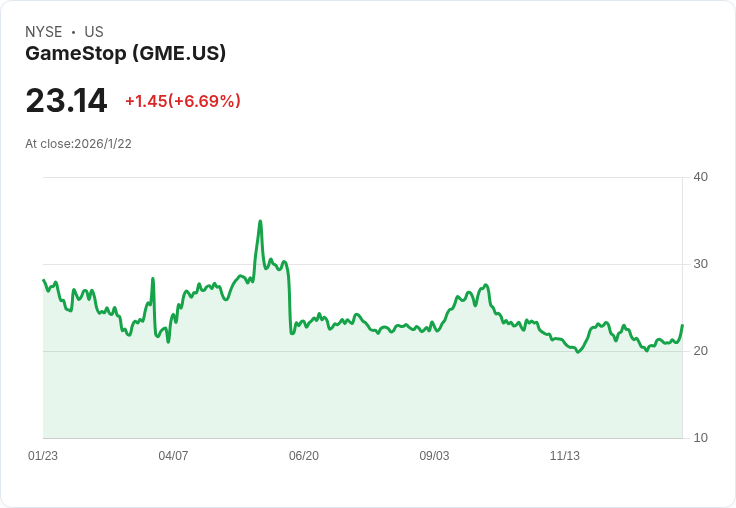736x508 pixels.
Task: Select the 09/03 date on the x-axis
Action: [434, 456]
